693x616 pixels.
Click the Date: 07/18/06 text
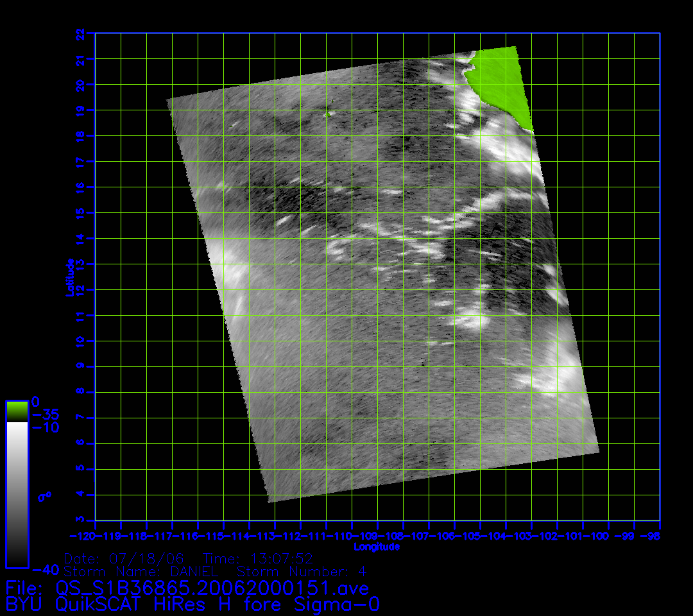click(x=124, y=558)
